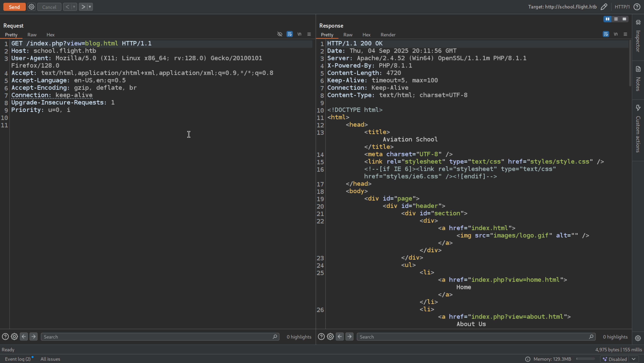Toggle hide non-printable request icon
644x363 pixels.
coord(280,34)
